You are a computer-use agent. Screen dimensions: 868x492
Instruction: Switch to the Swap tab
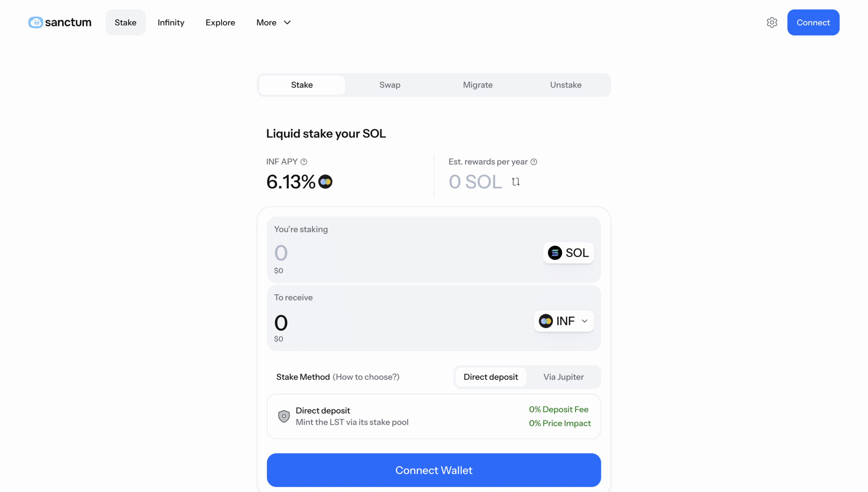[x=390, y=85]
